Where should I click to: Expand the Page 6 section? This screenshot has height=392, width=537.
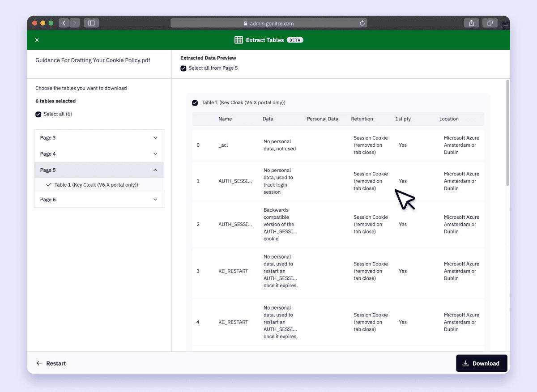pyautogui.click(x=99, y=200)
